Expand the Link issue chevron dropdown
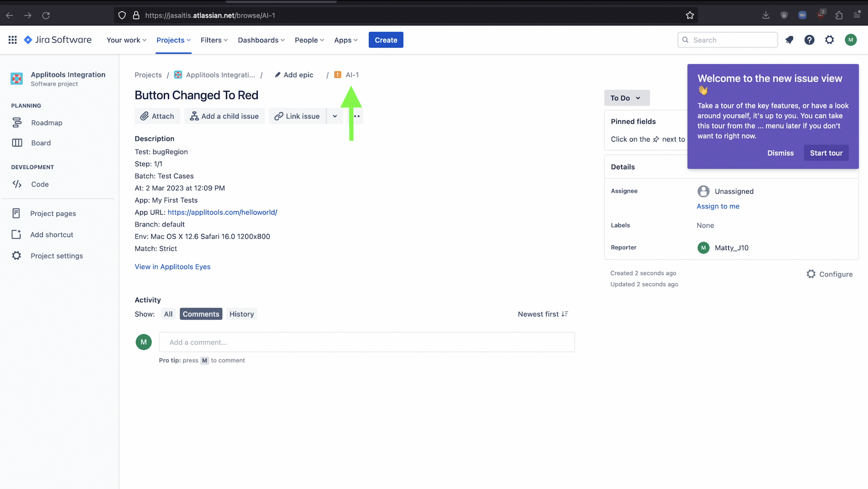Screen dimensions: 868x489 tap(335, 116)
